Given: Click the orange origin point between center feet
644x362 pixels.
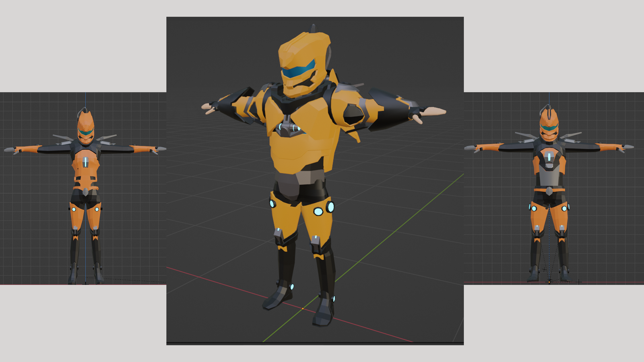Looking at the screenshot, I should tap(303, 309).
